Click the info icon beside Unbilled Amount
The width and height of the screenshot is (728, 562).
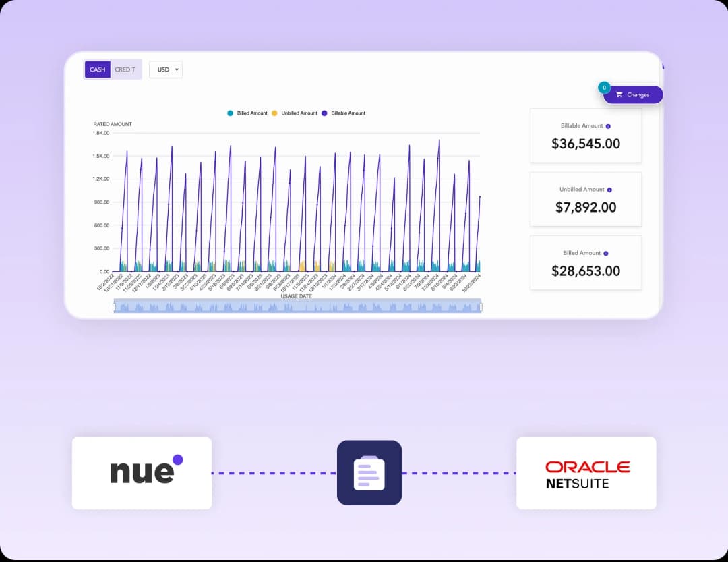click(609, 190)
